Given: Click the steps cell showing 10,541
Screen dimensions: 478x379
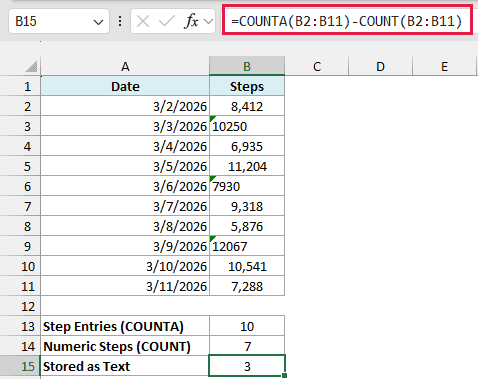Looking at the screenshot, I should [x=247, y=266].
